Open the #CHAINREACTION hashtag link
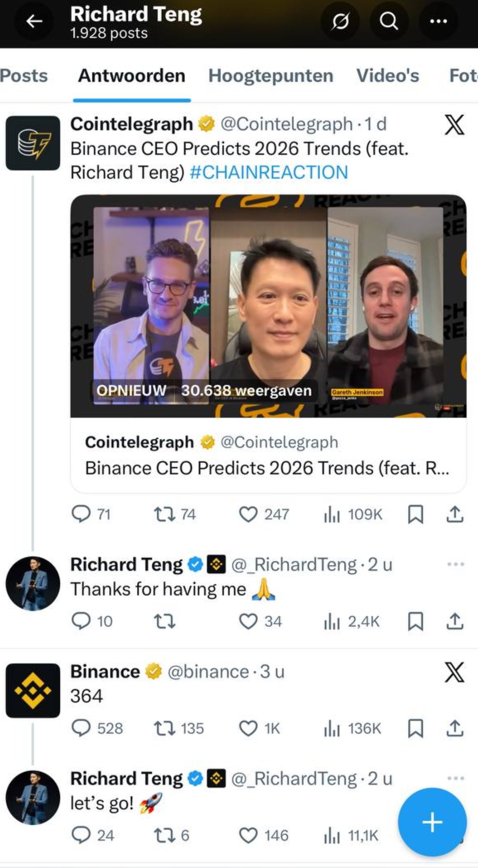Screen dimensions: 478x868 coord(269,173)
